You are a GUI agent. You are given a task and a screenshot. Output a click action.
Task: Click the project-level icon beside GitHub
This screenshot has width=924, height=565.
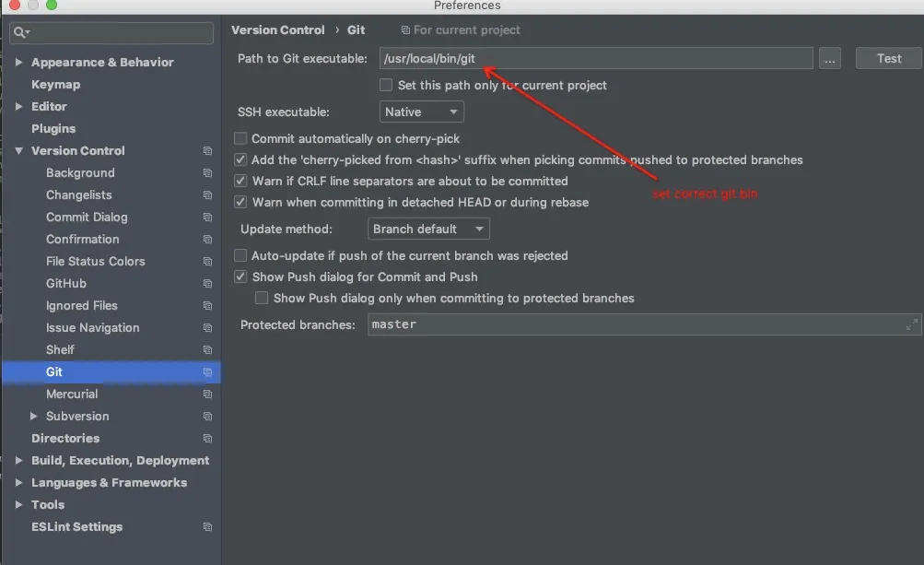[x=207, y=284]
